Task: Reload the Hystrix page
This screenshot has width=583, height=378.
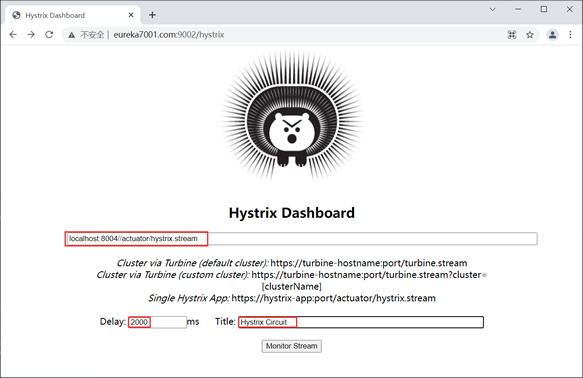Action: 49,35
